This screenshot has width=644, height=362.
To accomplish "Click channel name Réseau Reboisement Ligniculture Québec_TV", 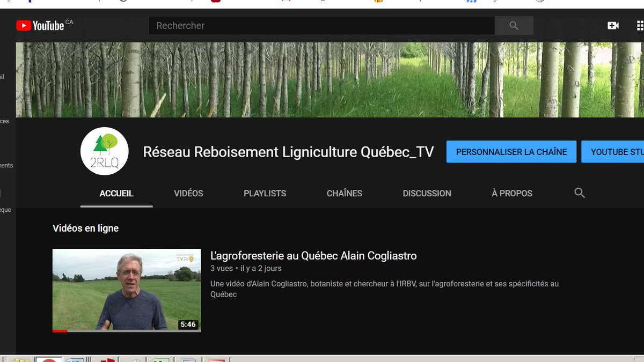I will pyautogui.click(x=288, y=152).
